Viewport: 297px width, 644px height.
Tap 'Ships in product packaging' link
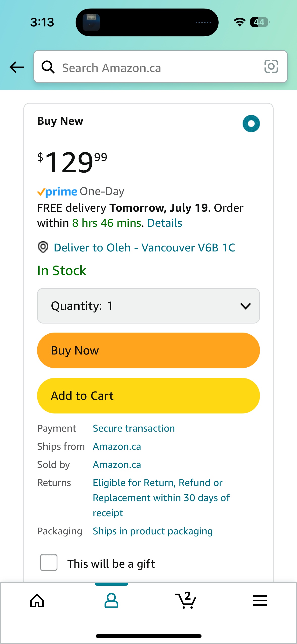[153, 531]
